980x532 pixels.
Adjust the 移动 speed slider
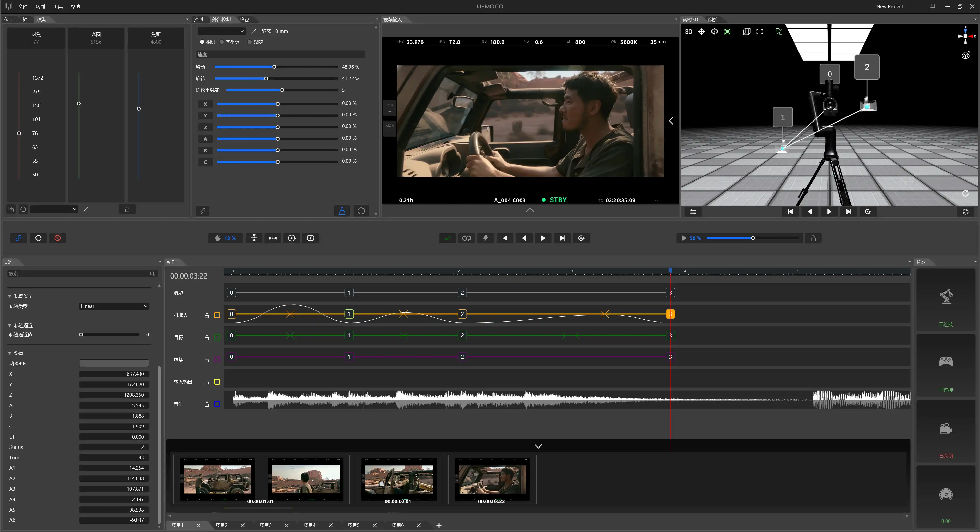point(276,67)
